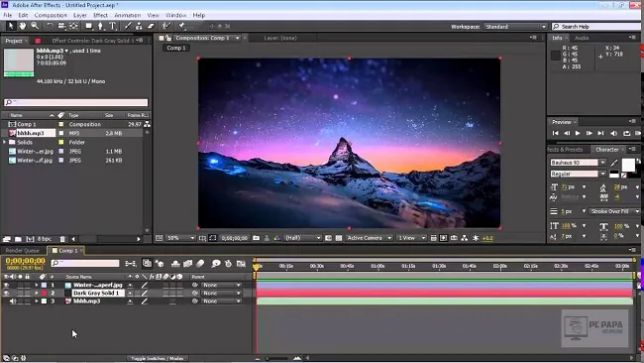The height and width of the screenshot is (363, 644).
Task: Click the Search Help field
Action: coord(597,27)
